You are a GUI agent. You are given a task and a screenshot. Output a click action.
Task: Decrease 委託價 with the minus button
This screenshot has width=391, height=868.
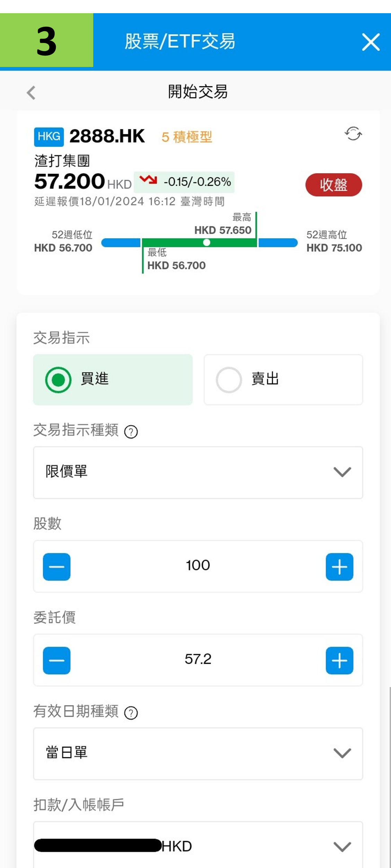click(x=57, y=660)
